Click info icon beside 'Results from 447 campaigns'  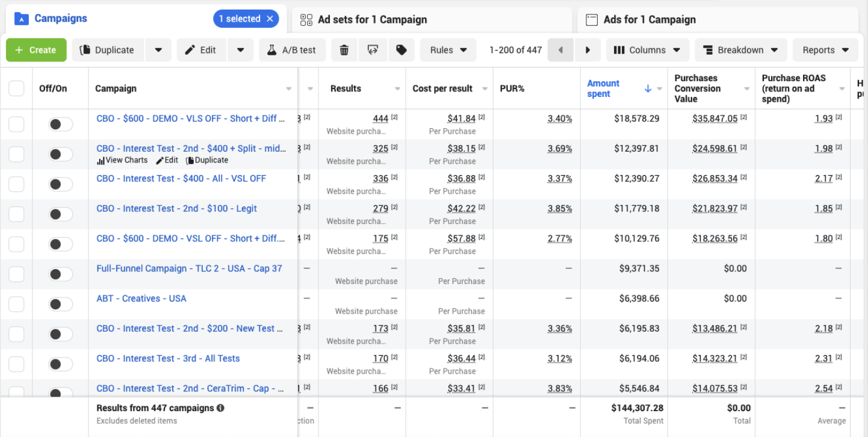[221, 408]
